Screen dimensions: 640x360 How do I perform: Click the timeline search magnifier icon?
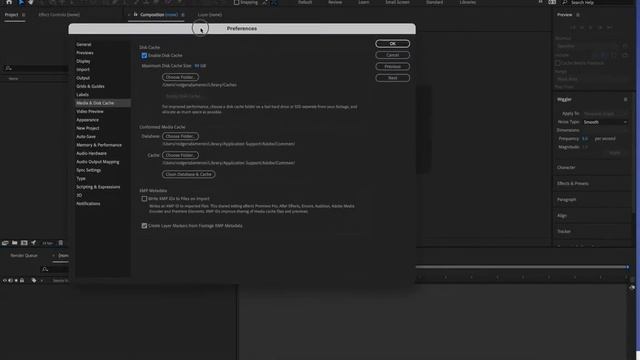pos(45,269)
